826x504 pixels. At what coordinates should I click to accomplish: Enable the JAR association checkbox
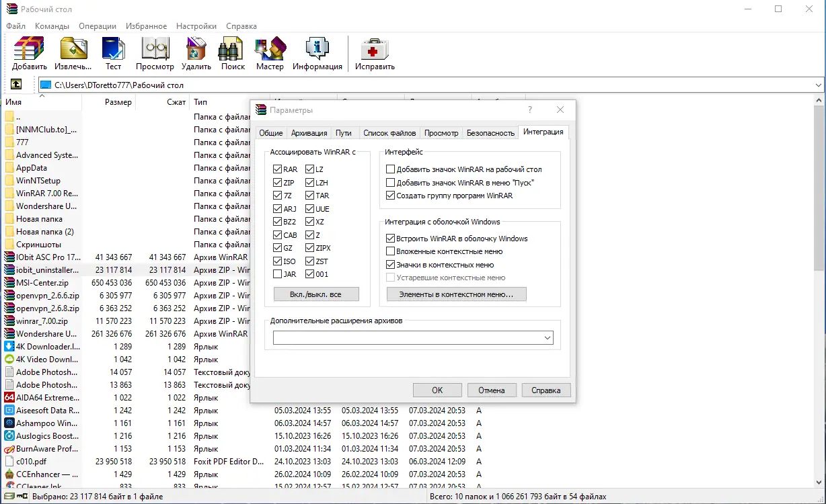(x=278, y=274)
